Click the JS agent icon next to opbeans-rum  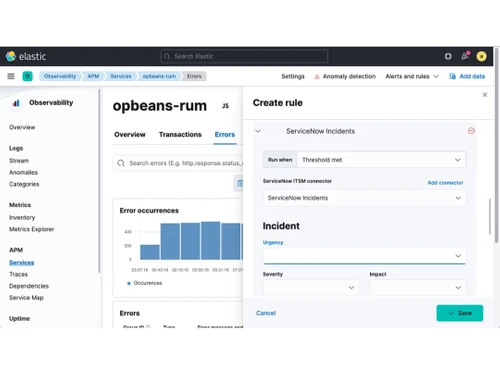225,106
